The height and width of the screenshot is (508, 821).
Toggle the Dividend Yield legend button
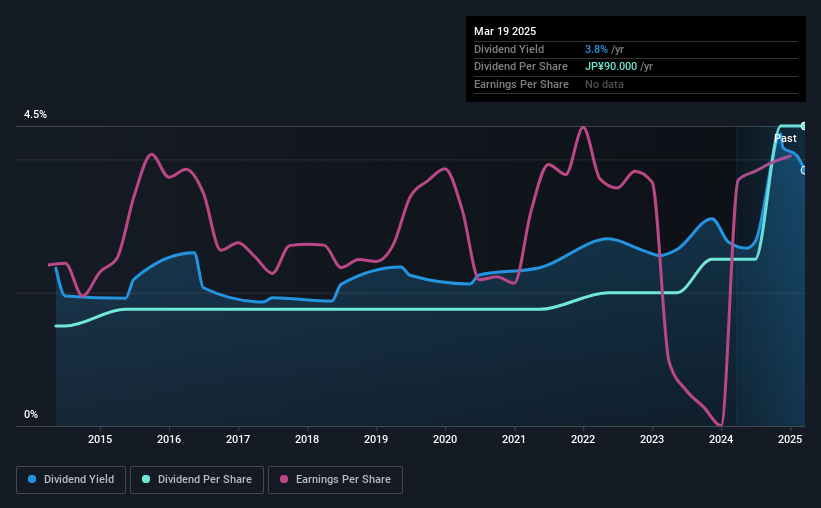[x=71, y=480]
